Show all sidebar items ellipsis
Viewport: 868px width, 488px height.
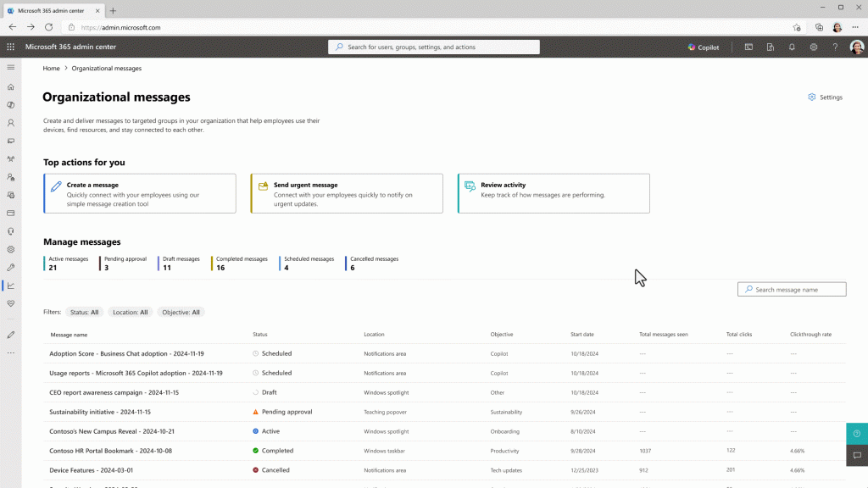coord(10,353)
